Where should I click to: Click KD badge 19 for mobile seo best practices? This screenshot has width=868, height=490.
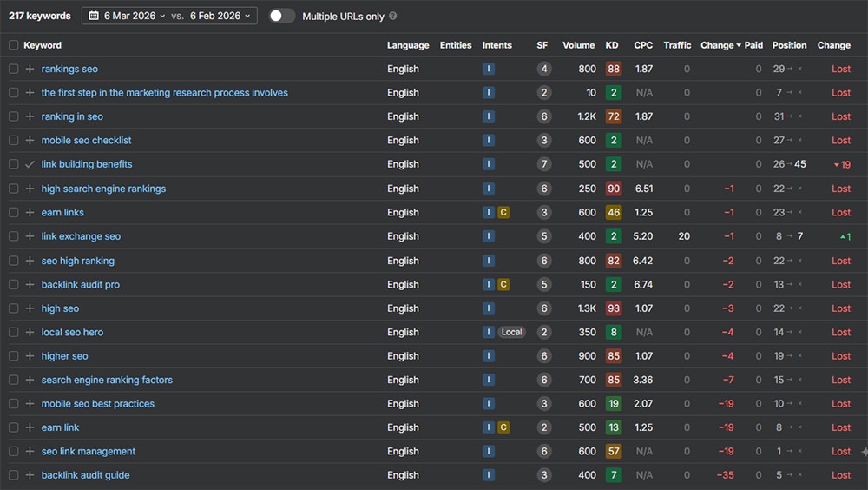(x=614, y=403)
